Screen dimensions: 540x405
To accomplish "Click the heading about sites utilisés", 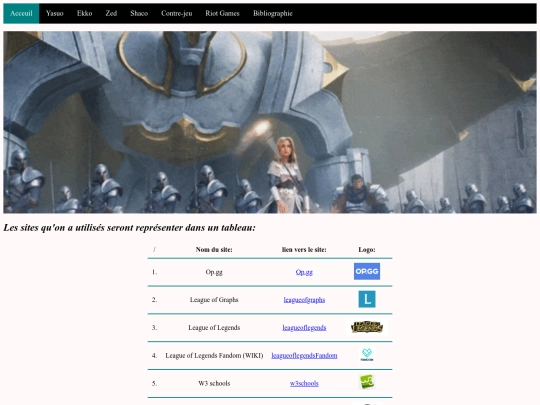I will [129, 228].
